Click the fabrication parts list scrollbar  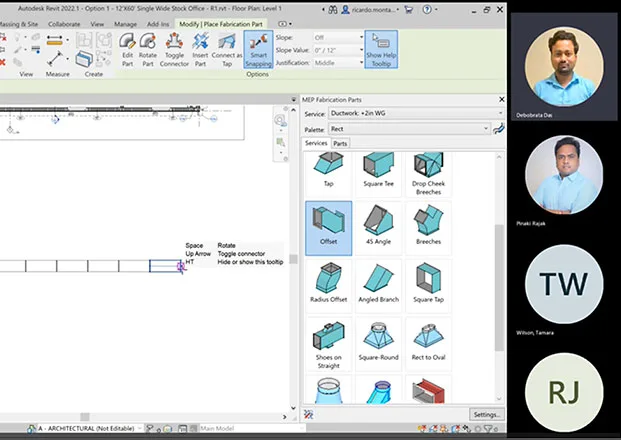click(499, 250)
